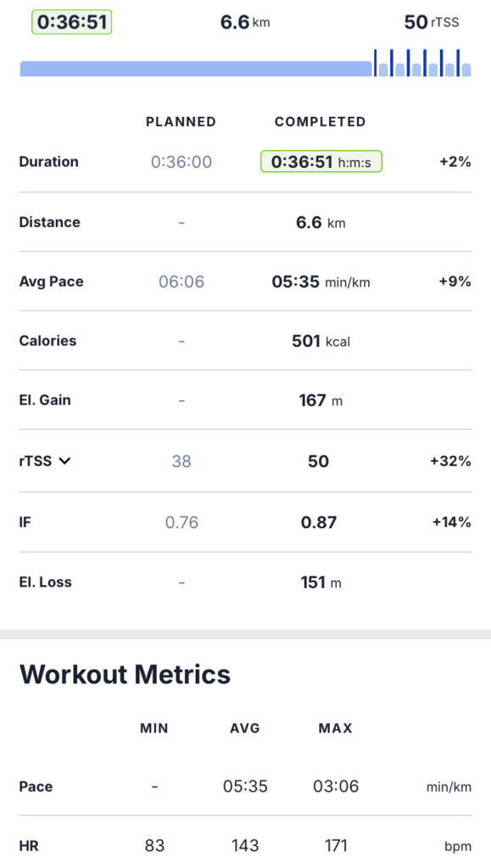Click the COMPLETED column header

(x=321, y=122)
